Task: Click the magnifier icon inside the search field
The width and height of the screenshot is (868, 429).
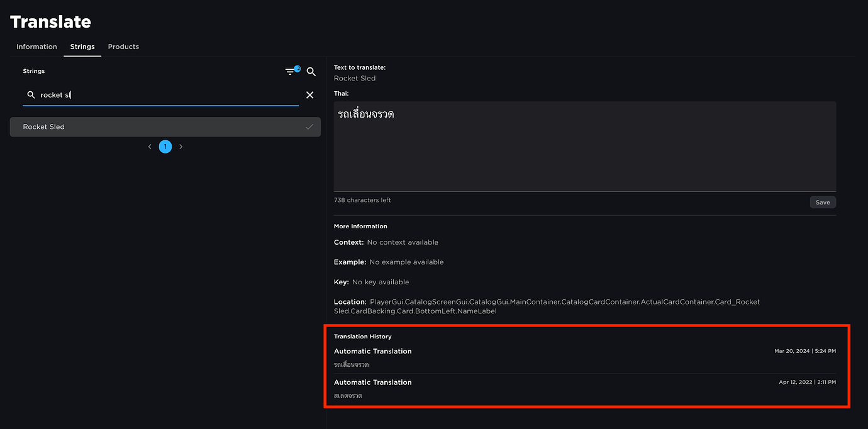Action: pyautogui.click(x=31, y=94)
